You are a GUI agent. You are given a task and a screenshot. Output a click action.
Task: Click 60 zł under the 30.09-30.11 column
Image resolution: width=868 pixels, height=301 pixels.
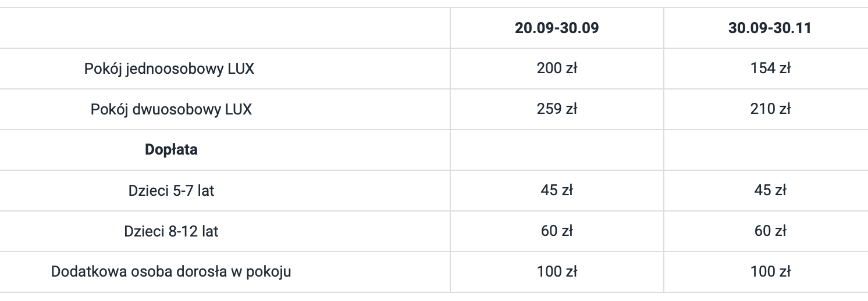[770, 231]
